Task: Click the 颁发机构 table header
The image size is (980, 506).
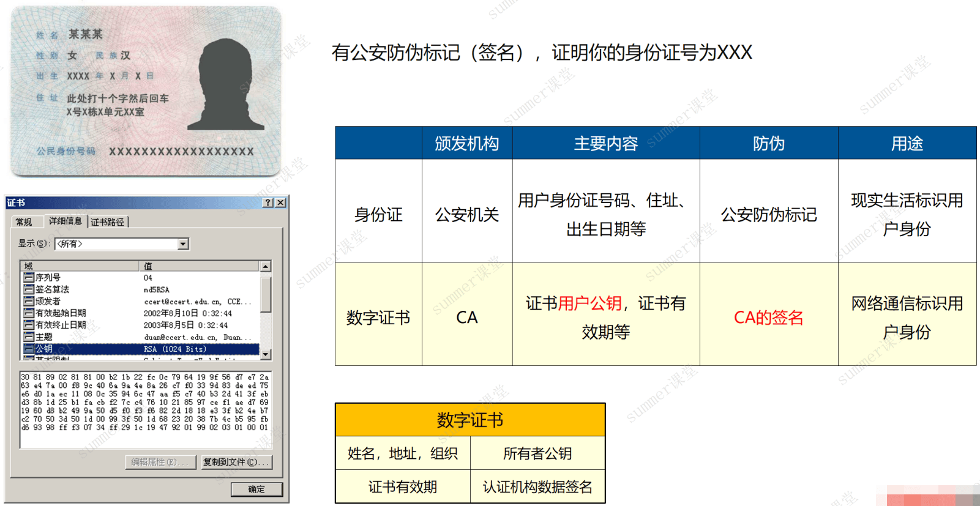Action: click(x=467, y=143)
